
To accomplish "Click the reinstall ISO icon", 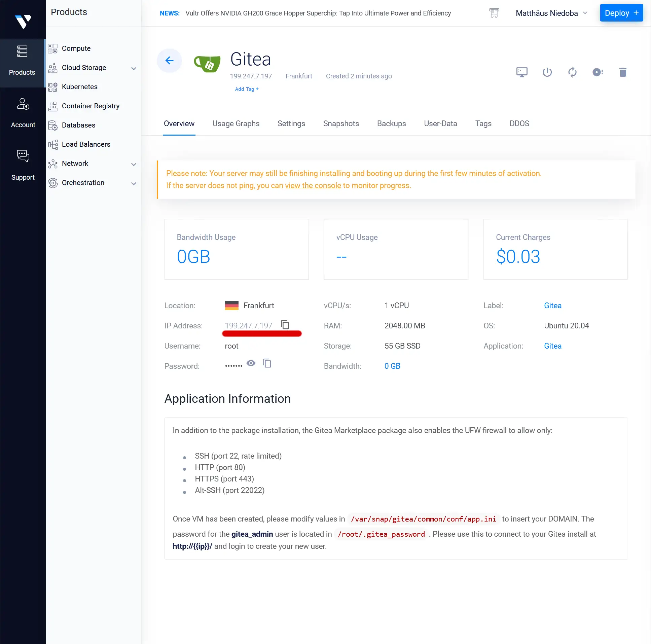I will coord(598,72).
